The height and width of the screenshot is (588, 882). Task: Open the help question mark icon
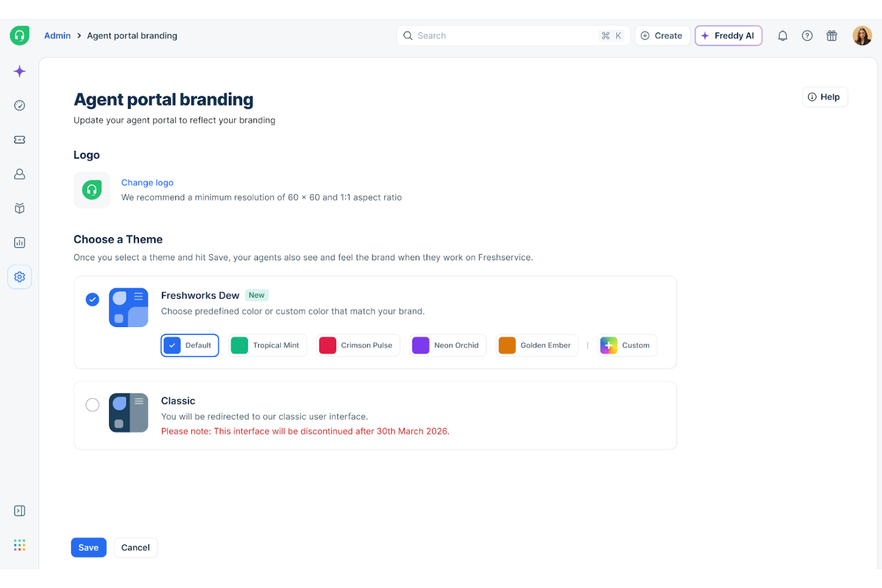pyautogui.click(x=808, y=35)
